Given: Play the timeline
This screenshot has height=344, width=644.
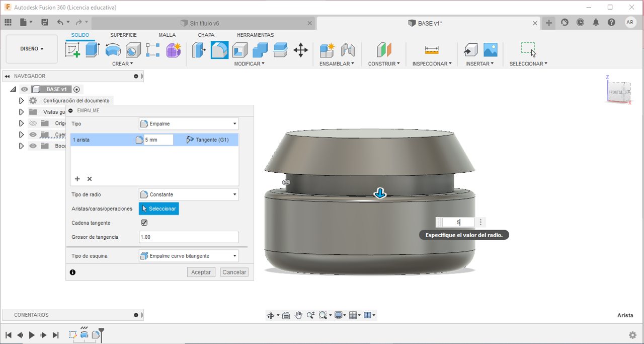Looking at the screenshot, I should pos(32,335).
